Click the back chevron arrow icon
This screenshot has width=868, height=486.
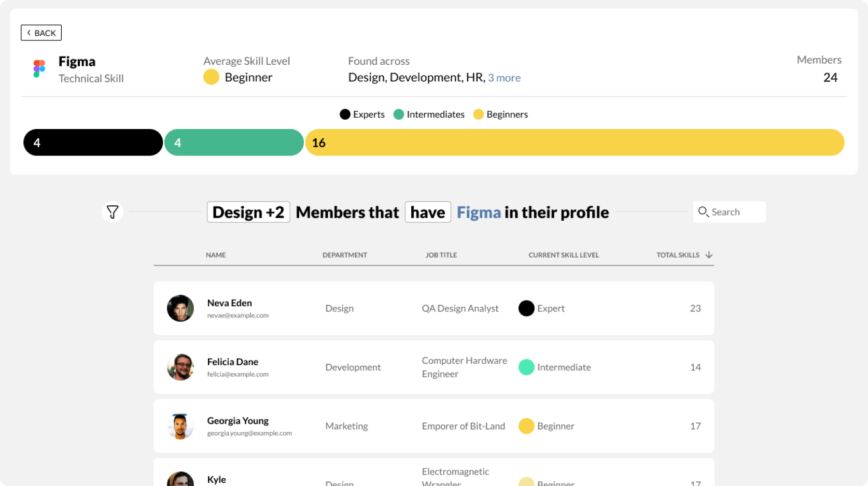tap(29, 32)
